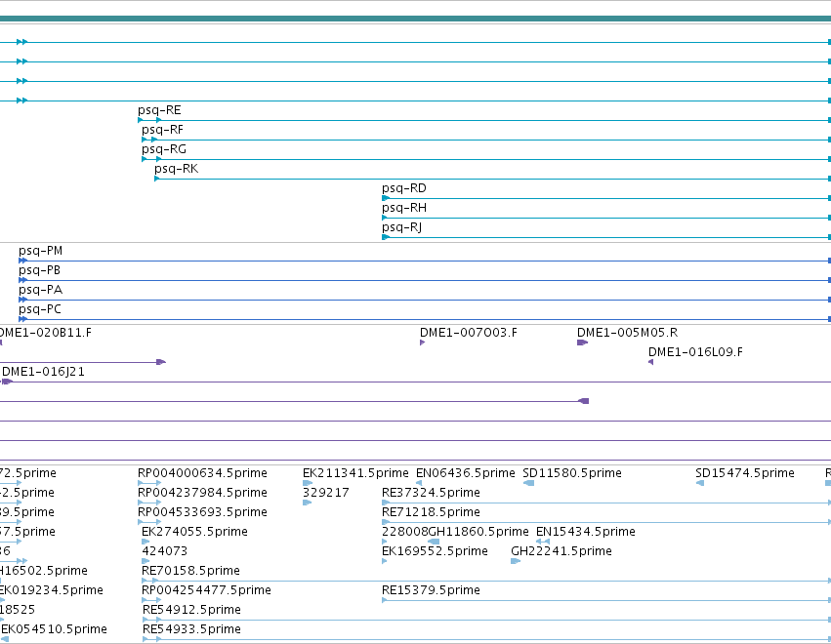Click the EN15434.5prime EST label
Screen dimensions: 831x644
click(x=586, y=532)
